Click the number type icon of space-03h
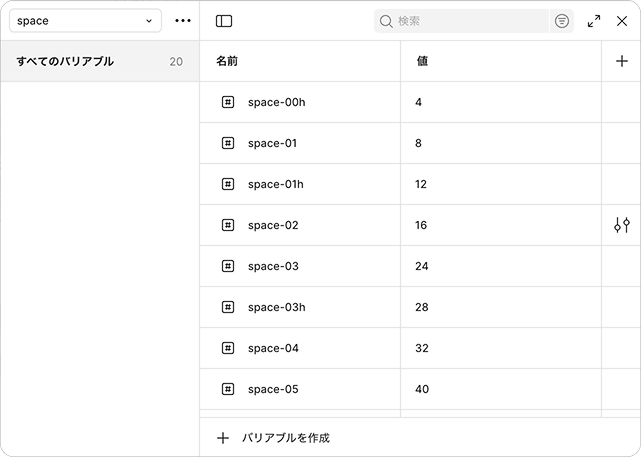 click(x=228, y=307)
